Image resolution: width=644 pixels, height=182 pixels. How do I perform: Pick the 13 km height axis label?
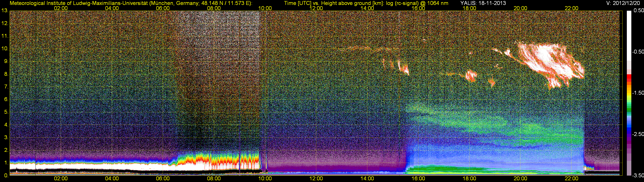coord(5,11)
